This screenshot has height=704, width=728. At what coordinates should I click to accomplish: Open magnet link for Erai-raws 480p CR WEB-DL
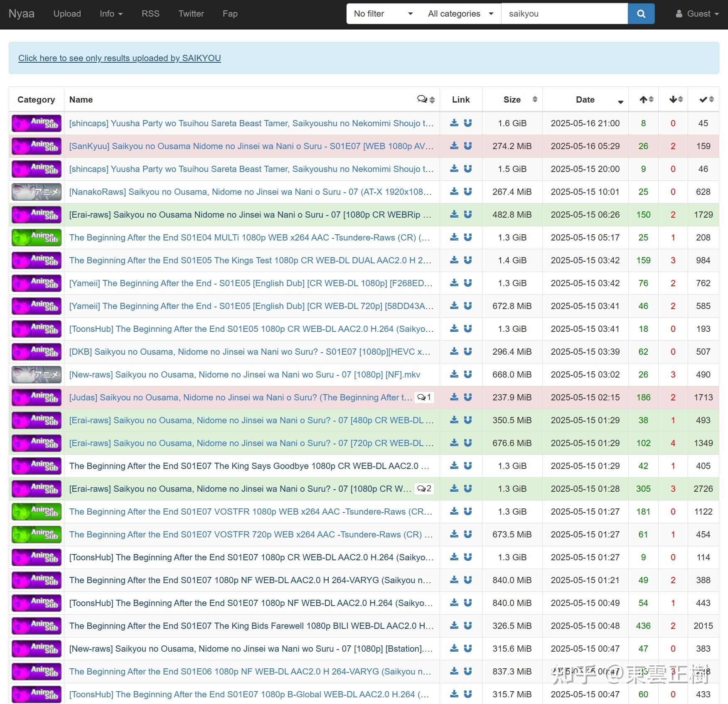pyautogui.click(x=468, y=420)
